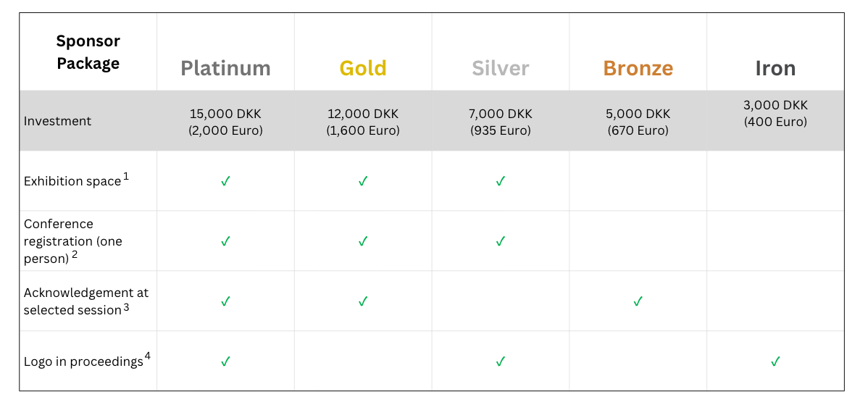Image resolution: width=868 pixels, height=410 pixels.
Task: Select the Platinum Acknowledgement checkmark
Action: pyautogui.click(x=225, y=301)
